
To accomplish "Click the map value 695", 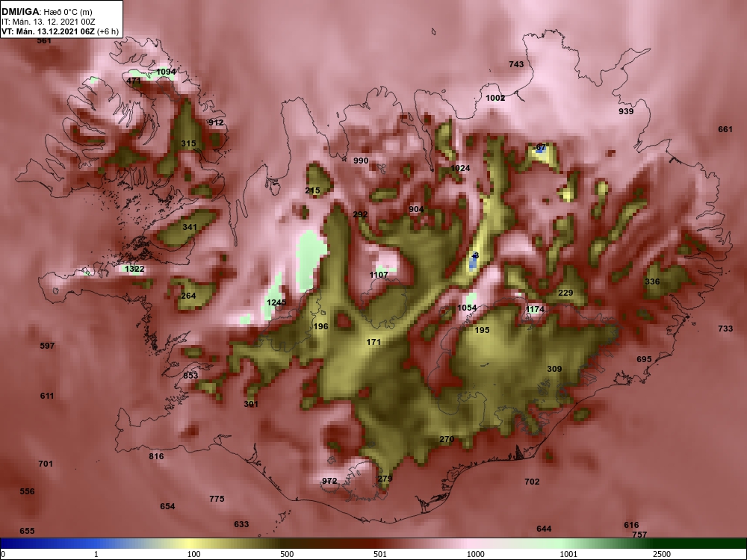I will coord(644,359).
